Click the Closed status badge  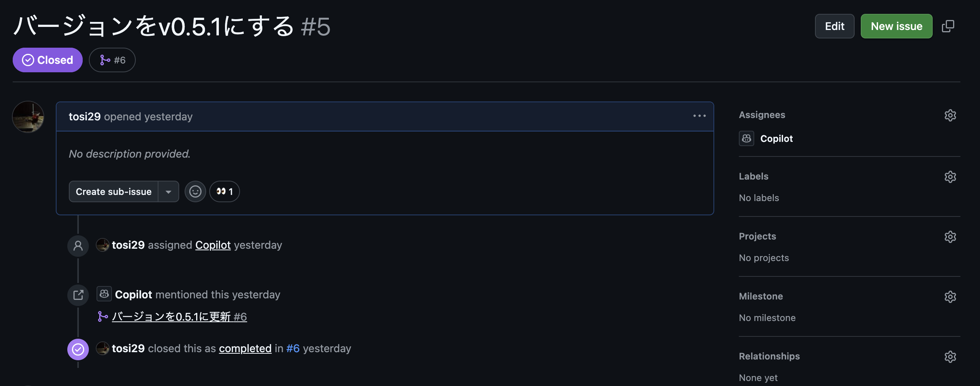click(x=48, y=60)
